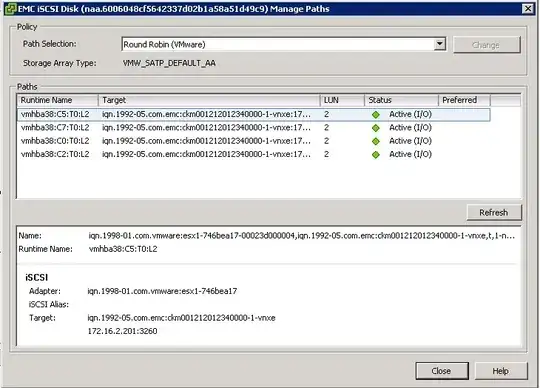Select the vmhba38:C2:T0:L2 path row
Screen dimensions: 540x388
tap(254, 155)
